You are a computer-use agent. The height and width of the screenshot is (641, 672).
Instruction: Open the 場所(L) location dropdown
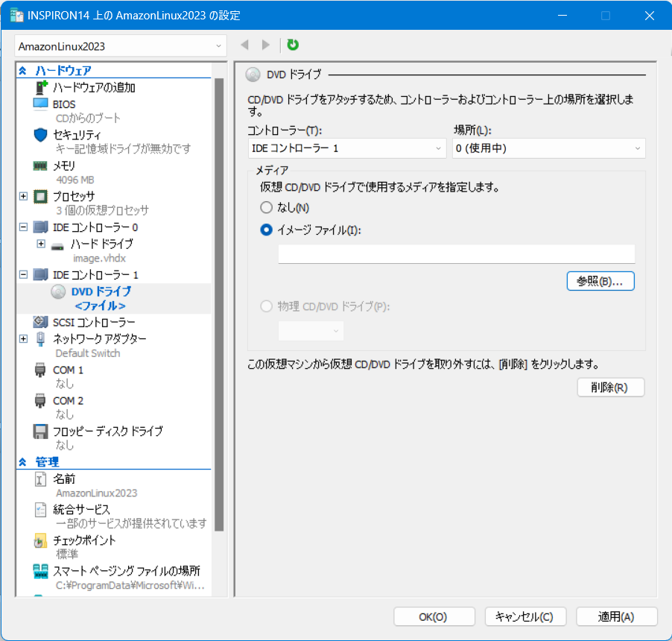coord(548,148)
